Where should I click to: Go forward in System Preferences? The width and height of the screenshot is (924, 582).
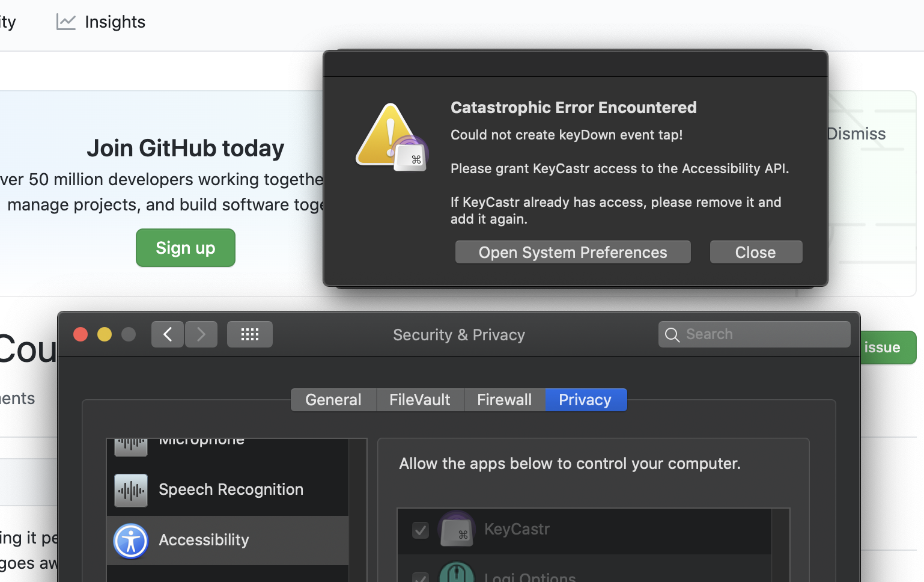[x=201, y=334]
